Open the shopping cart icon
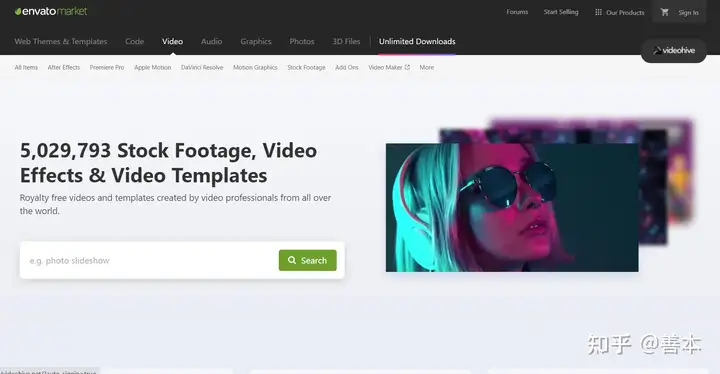720x374 pixels. (664, 12)
